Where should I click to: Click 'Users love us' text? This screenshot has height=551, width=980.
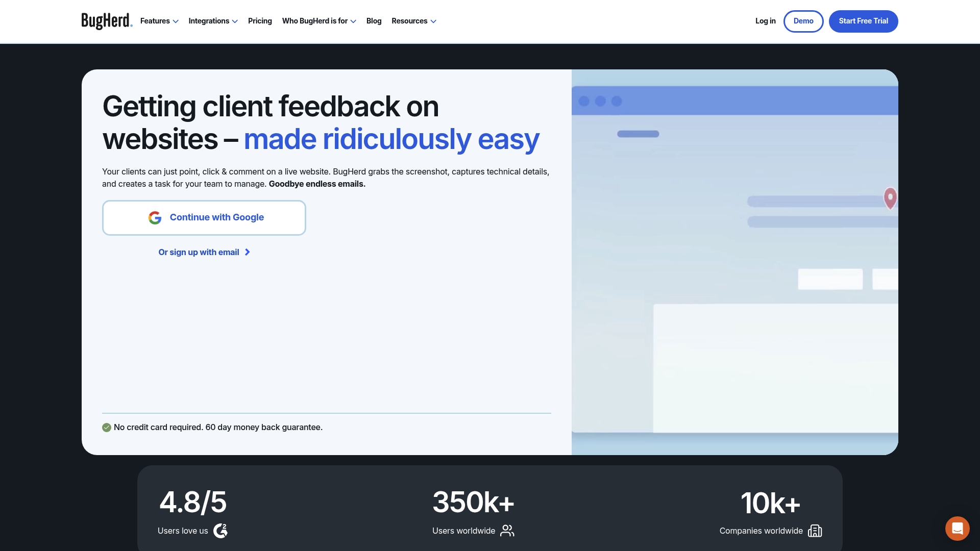pos(183,531)
